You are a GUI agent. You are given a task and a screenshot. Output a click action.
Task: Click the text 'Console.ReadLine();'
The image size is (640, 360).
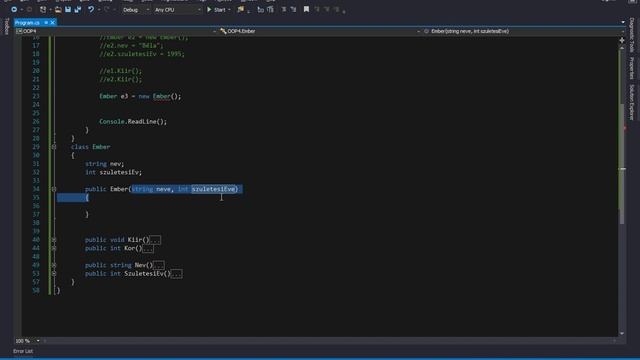point(133,122)
